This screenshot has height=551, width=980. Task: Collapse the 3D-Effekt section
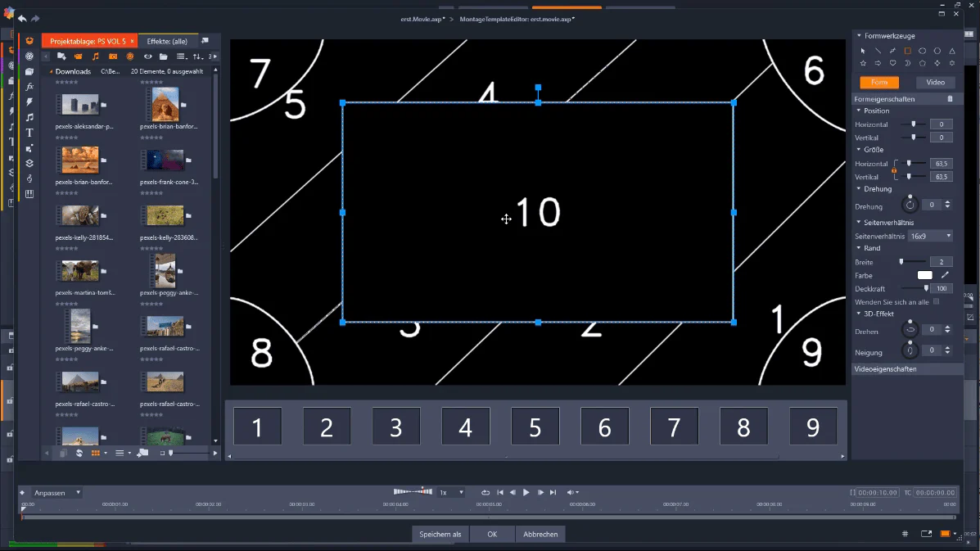click(859, 314)
